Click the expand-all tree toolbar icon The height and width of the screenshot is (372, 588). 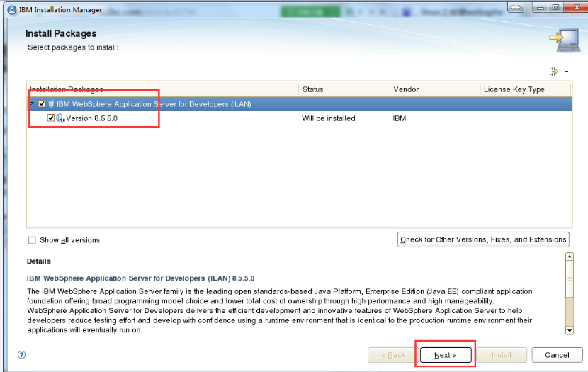553,72
